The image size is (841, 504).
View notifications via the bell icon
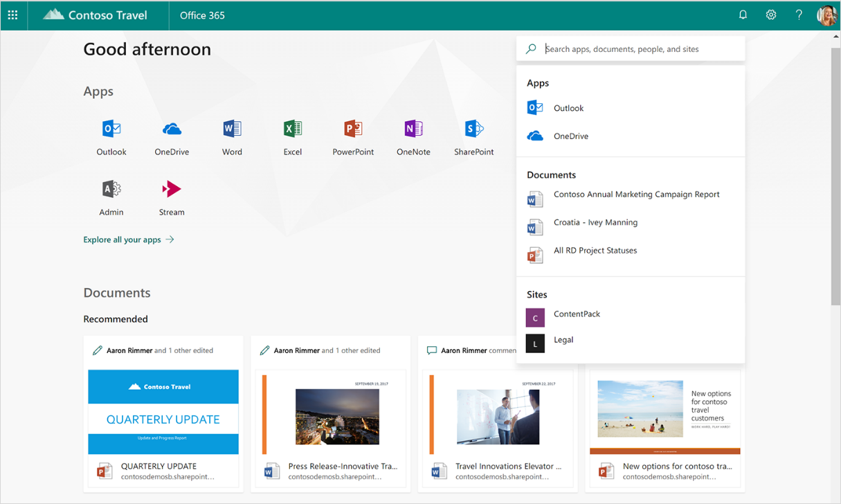coord(743,15)
